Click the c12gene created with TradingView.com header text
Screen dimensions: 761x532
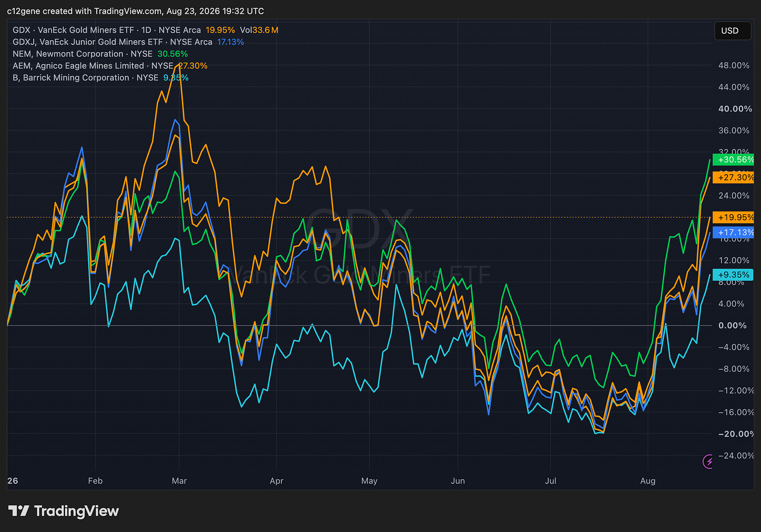pyautogui.click(x=135, y=11)
